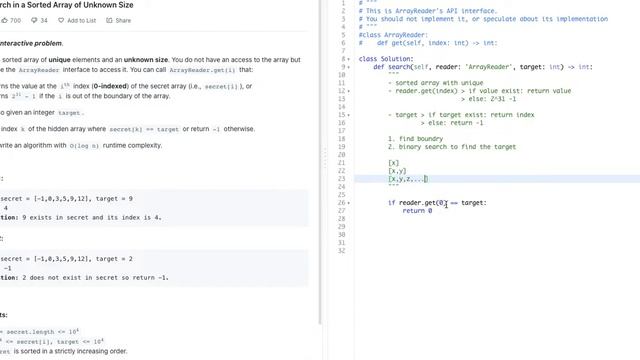Click the 'ArrayReader.get(i)' inline code in description
This screenshot has height=360, width=640.
(x=202, y=70)
